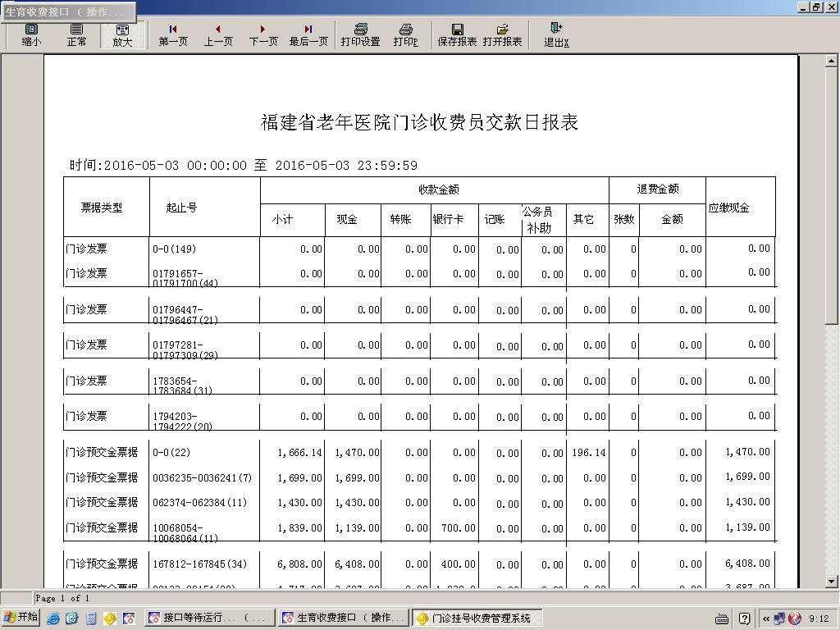Click the 退费金额 group header
The height and width of the screenshot is (630, 840).
pos(658,189)
